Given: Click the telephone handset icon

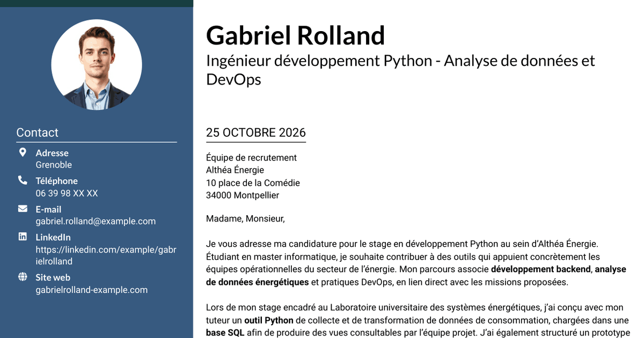Looking at the screenshot, I should pos(23,180).
